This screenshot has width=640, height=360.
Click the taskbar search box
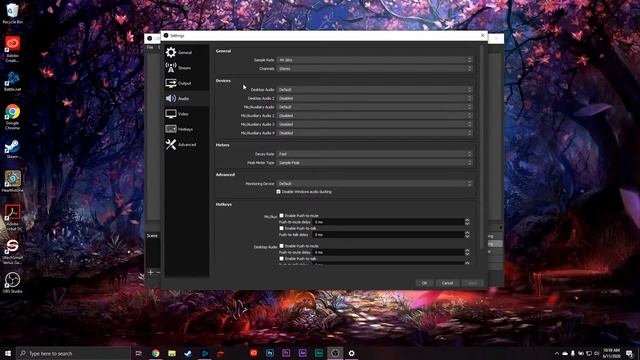[x=73, y=353]
